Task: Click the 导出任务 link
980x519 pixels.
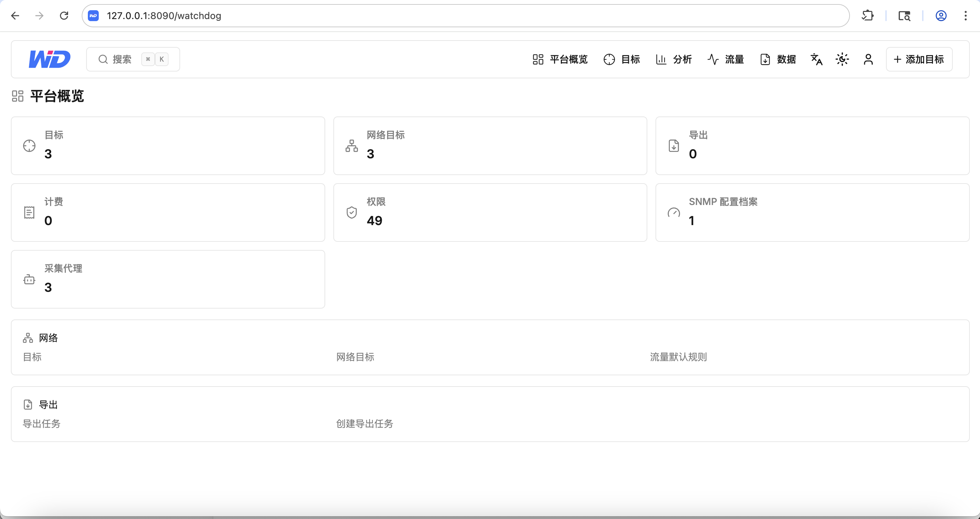Action: [42, 424]
